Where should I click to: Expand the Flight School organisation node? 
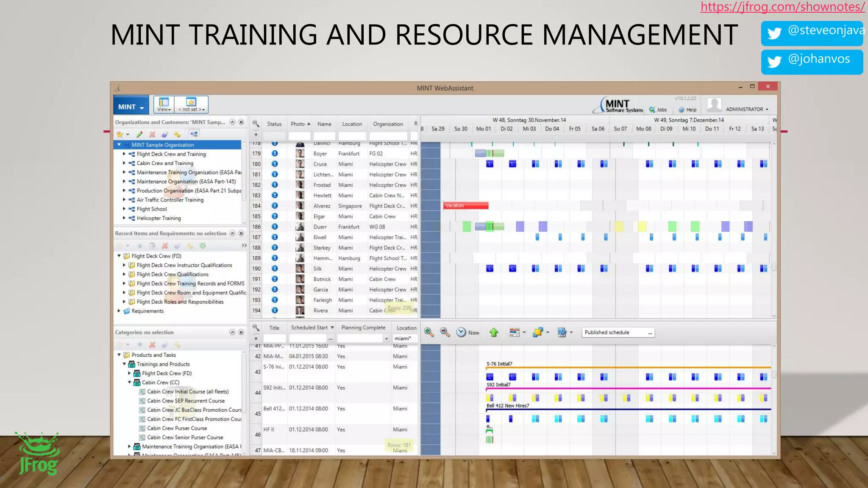124,209
